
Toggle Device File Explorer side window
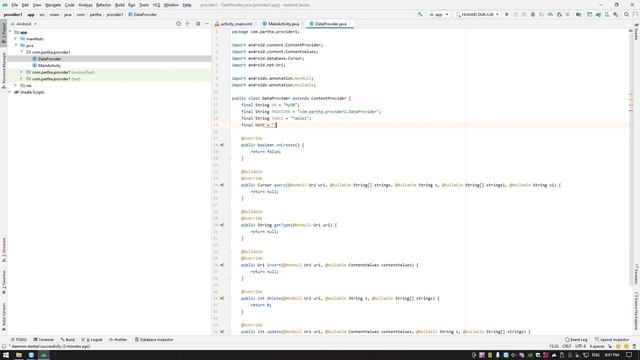[x=636, y=311]
